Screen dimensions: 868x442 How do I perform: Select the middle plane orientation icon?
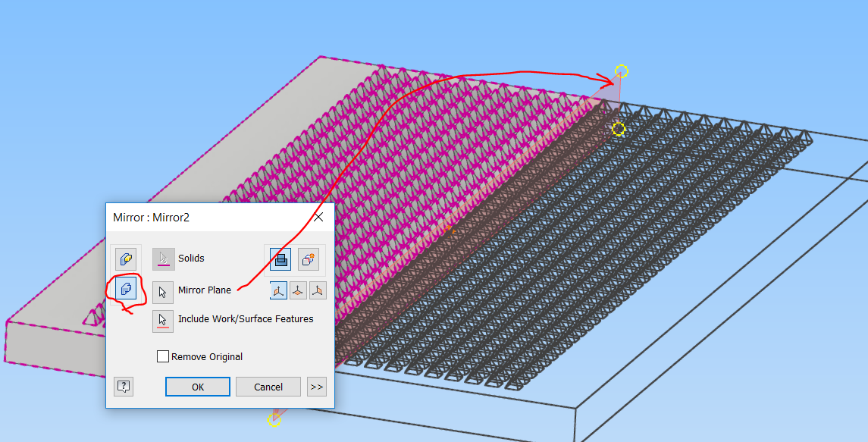pyautogui.click(x=297, y=290)
